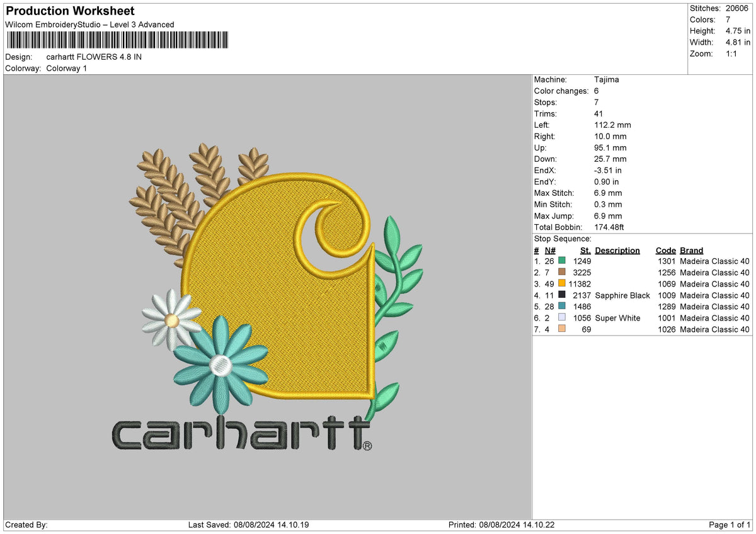Click thread code 1301
This screenshot has height=534, width=756.
pyautogui.click(x=667, y=261)
